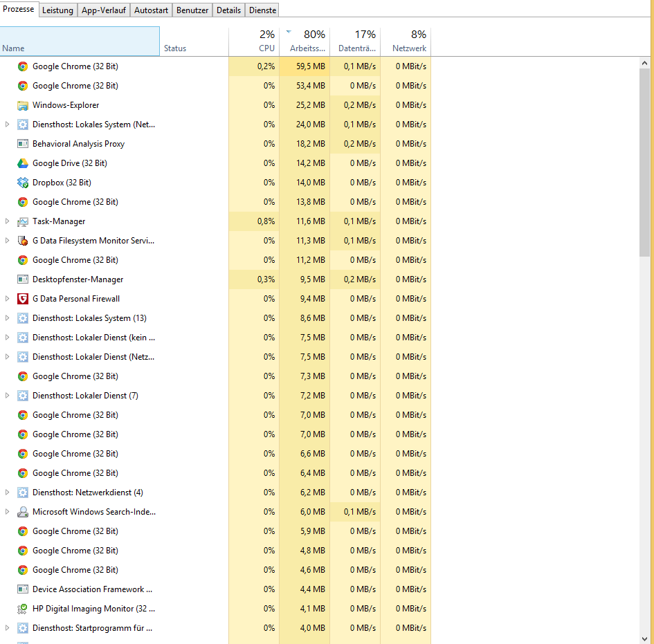Sort by Arbeitsspeicher column header

[305, 42]
